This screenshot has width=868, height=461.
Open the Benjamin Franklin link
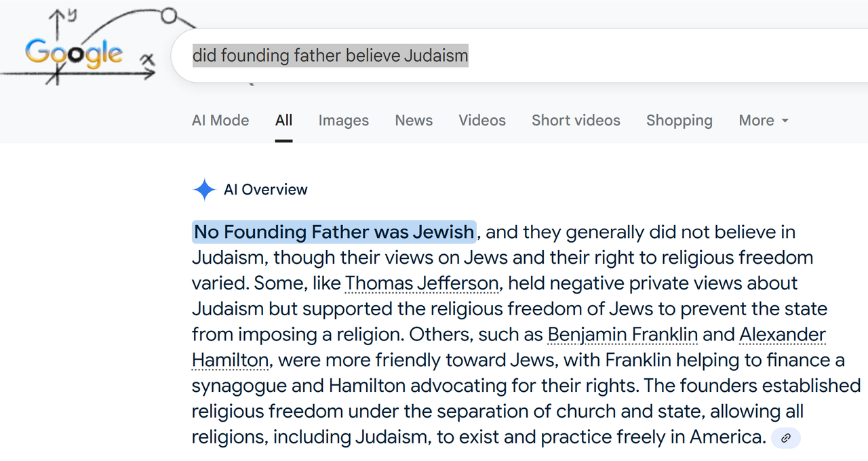click(623, 335)
